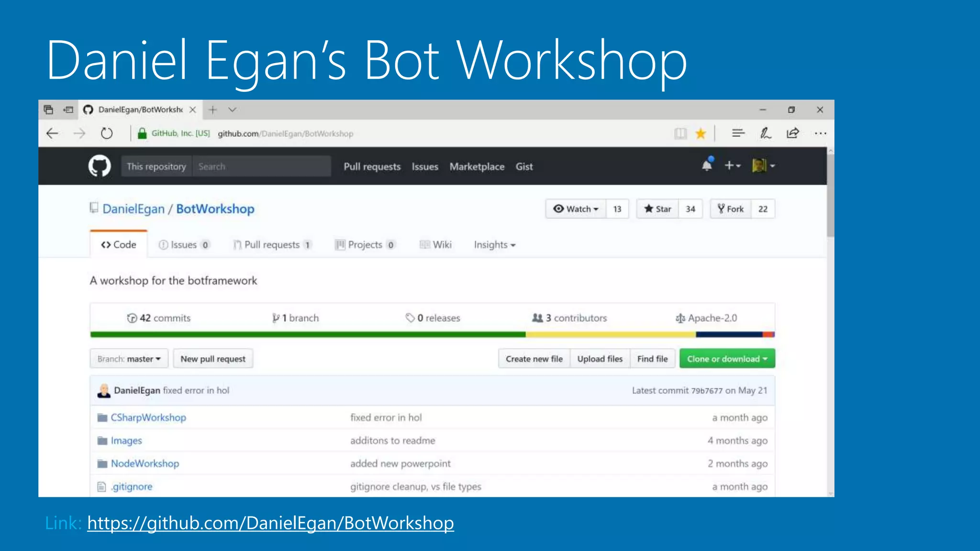Select the Code tab
This screenshot has width=980, height=551.
click(x=119, y=244)
